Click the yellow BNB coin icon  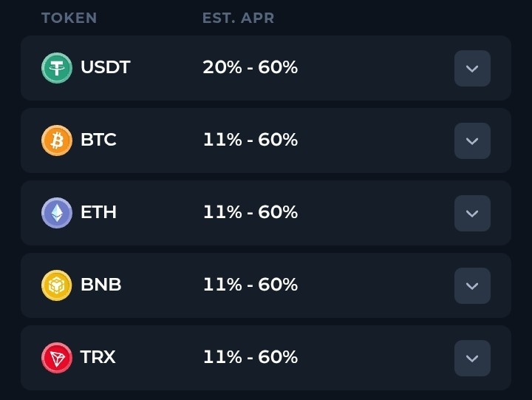pos(57,285)
